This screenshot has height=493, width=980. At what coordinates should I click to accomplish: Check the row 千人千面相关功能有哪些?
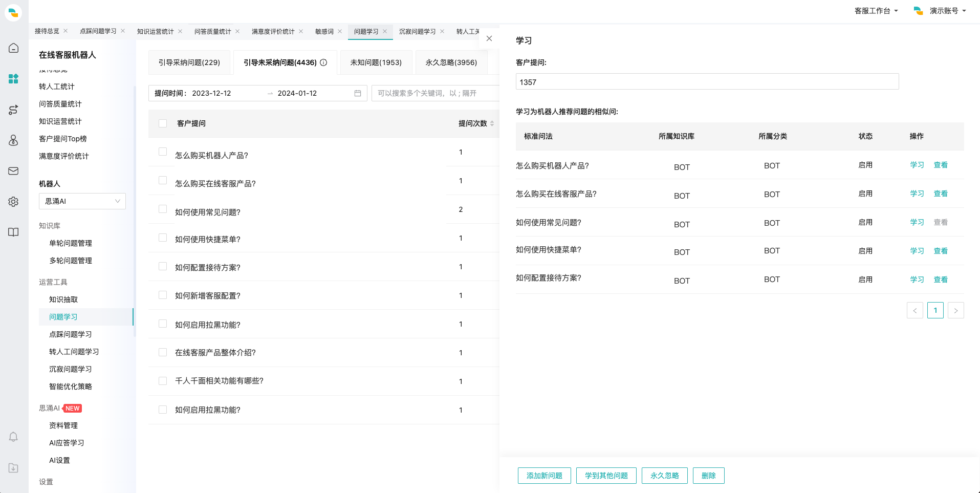coord(163,381)
